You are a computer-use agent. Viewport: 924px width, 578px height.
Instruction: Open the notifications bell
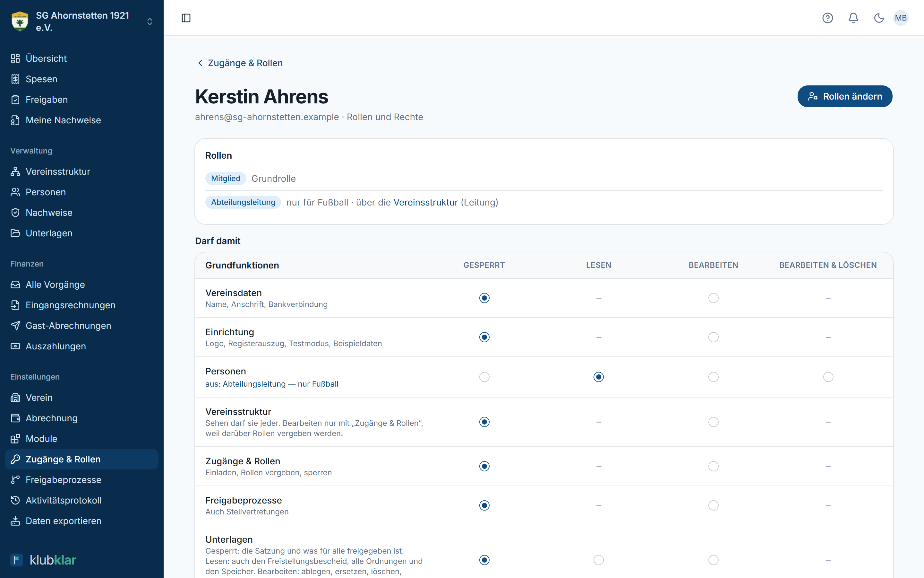click(853, 18)
